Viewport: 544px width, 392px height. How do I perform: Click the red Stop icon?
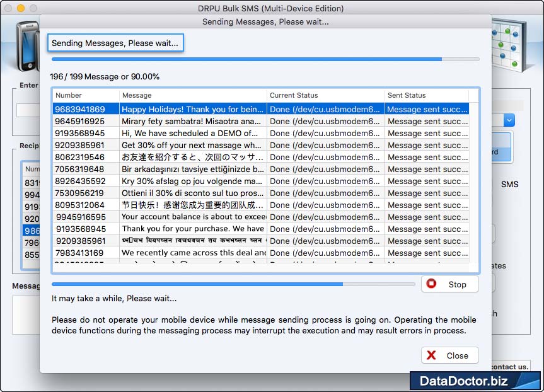click(x=431, y=284)
